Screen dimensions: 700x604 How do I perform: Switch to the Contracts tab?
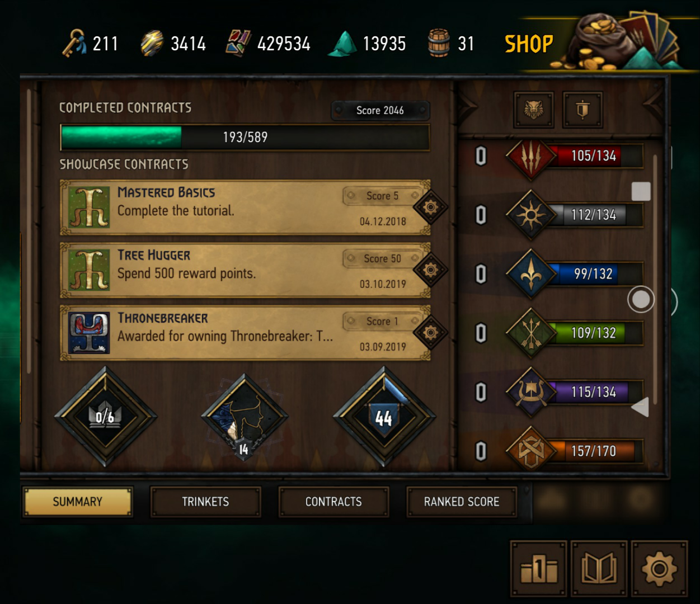(x=333, y=502)
